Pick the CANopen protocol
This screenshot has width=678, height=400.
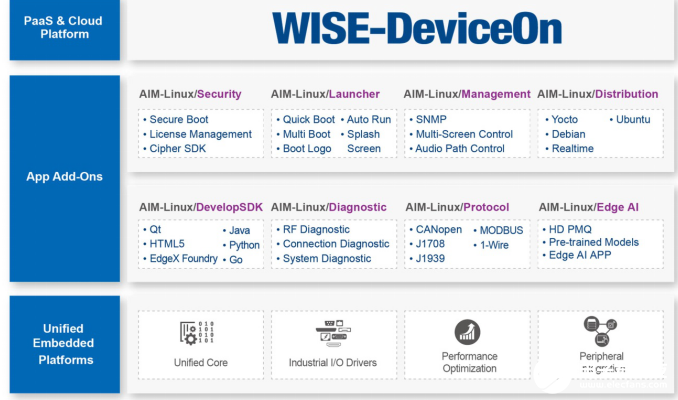coord(438,229)
